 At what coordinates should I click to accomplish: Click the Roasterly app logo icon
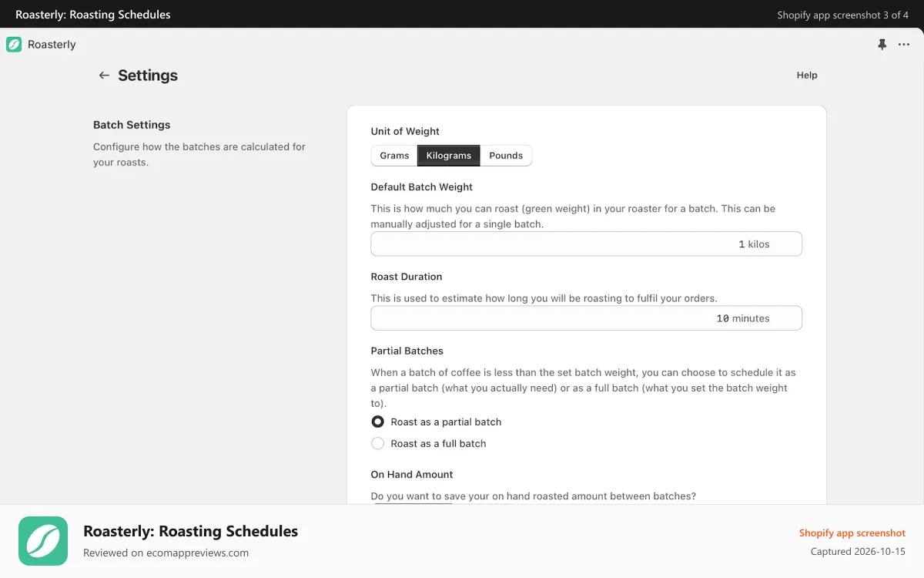pyautogui.click(x=14, y=45)
